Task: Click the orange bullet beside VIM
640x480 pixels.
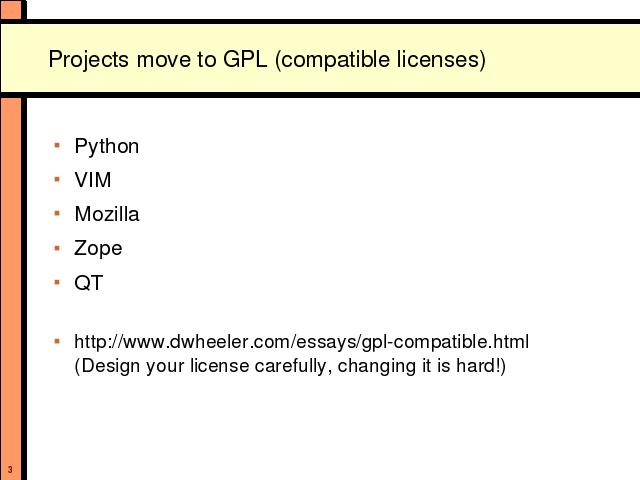Action: (x=57, y=179)
